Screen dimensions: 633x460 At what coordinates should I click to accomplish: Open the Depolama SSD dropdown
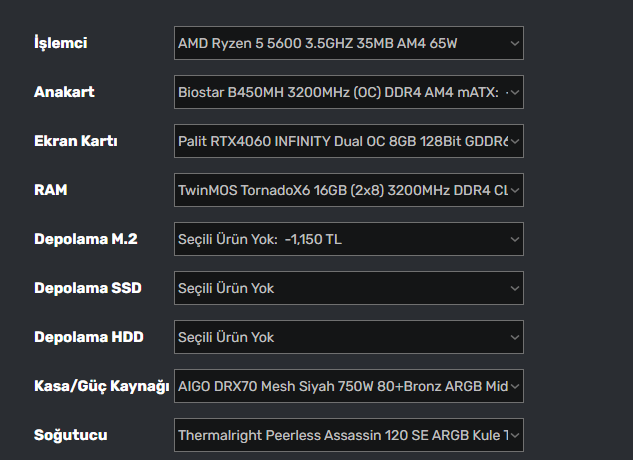point(348,288)
